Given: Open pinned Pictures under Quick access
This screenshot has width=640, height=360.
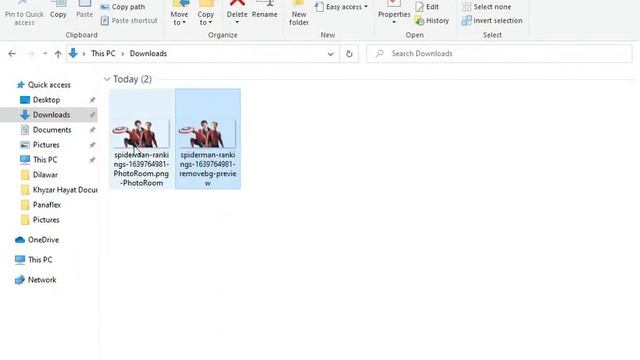Looking at the screenshot, I should pos(46,145).
